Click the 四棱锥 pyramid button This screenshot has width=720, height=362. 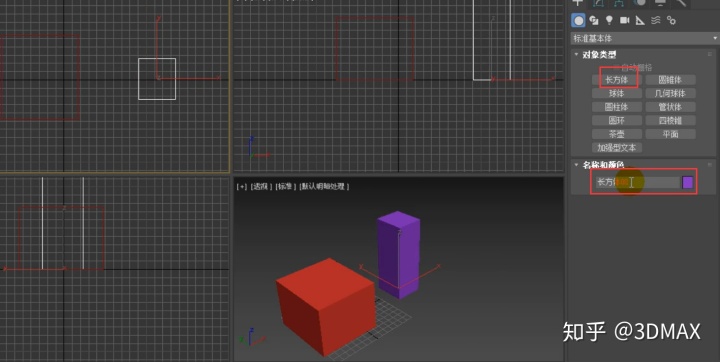670,120
